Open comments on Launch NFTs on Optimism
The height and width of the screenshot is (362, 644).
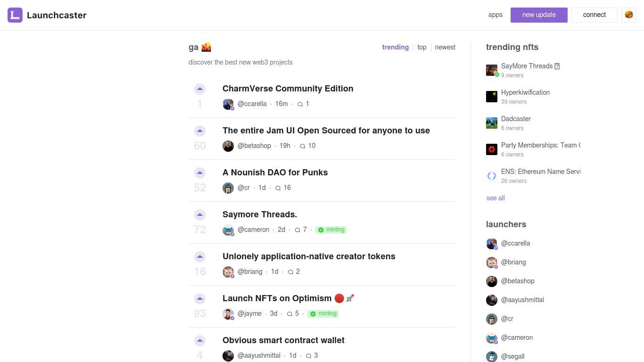tap(293, 313)
